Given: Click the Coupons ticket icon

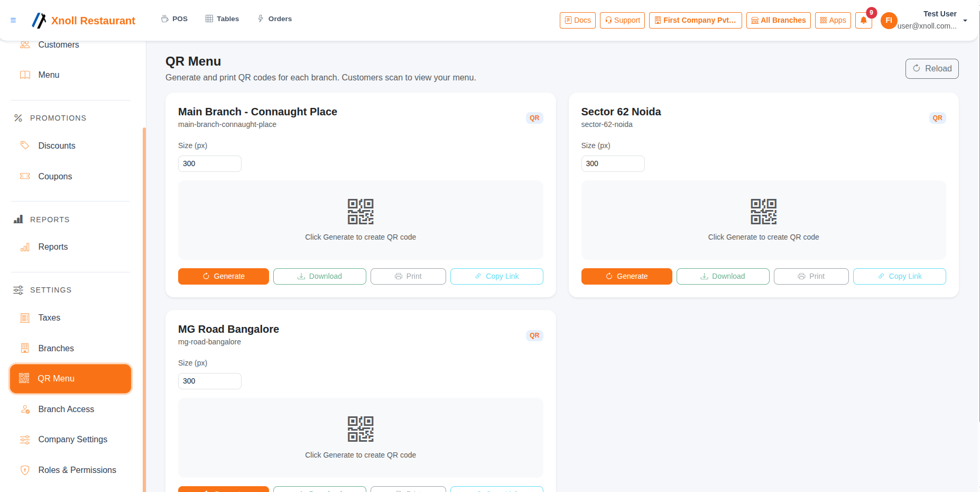Looking at the screenshot, I should 25,176.
